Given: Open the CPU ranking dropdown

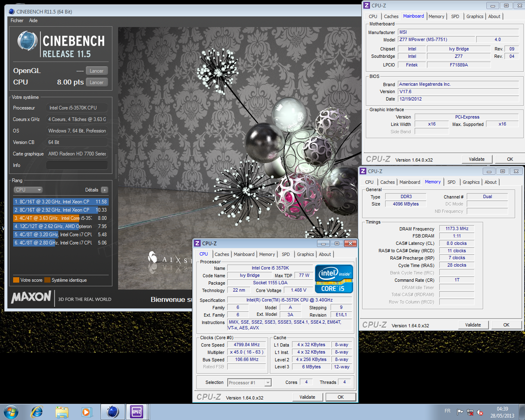Looking at the screenshot, I should tap(28, 190).
